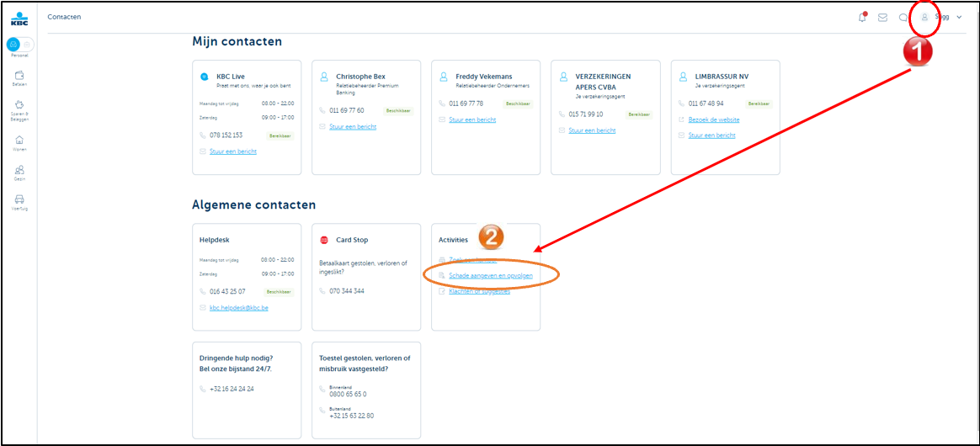Click Helpdesk phone 016 43 25 07
The height and width of the screenshot is (446, 980).
(x=227, y=292)
